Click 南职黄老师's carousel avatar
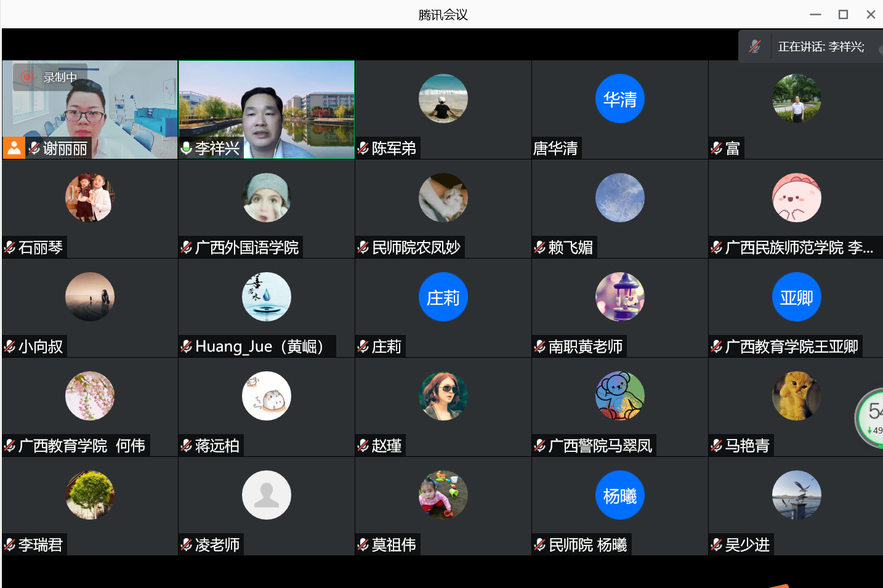Screen dimensions: 883x588 [x=620, y=297]
